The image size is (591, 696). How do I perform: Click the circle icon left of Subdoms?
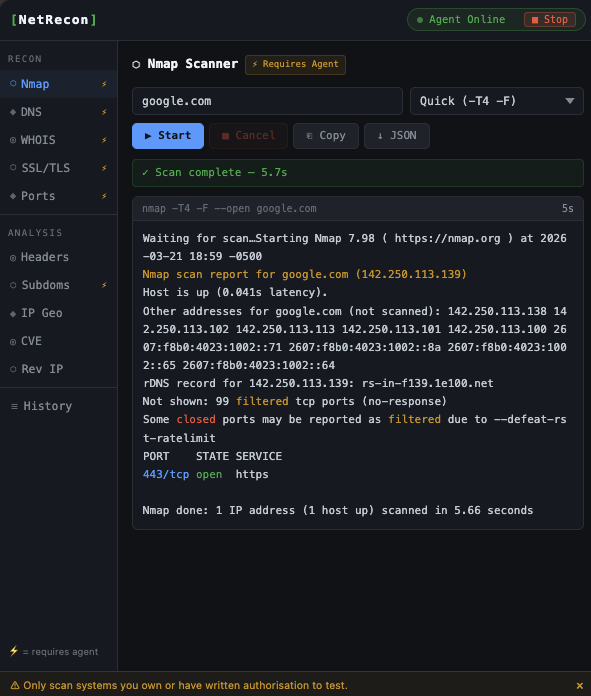pos(13,285)
